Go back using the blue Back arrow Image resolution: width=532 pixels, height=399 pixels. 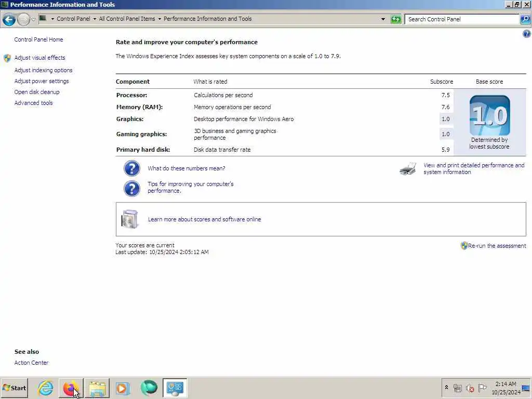pyautogui.click(x=9, y=19)
